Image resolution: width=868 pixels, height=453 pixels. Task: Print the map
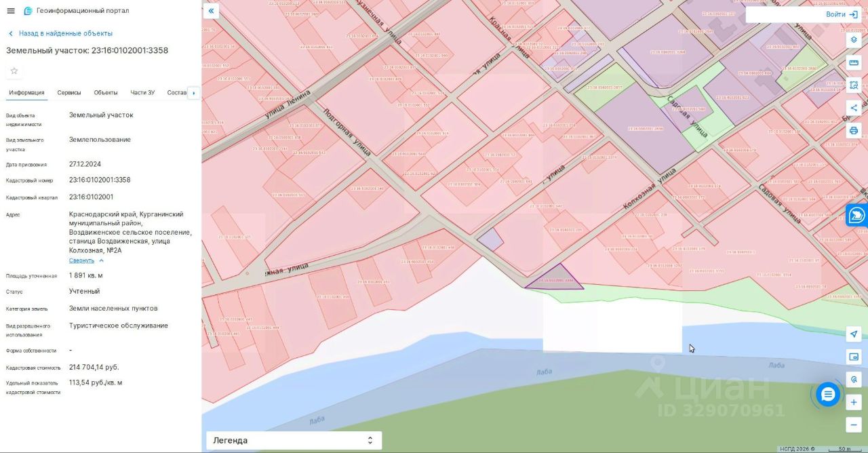pos(854,130)
